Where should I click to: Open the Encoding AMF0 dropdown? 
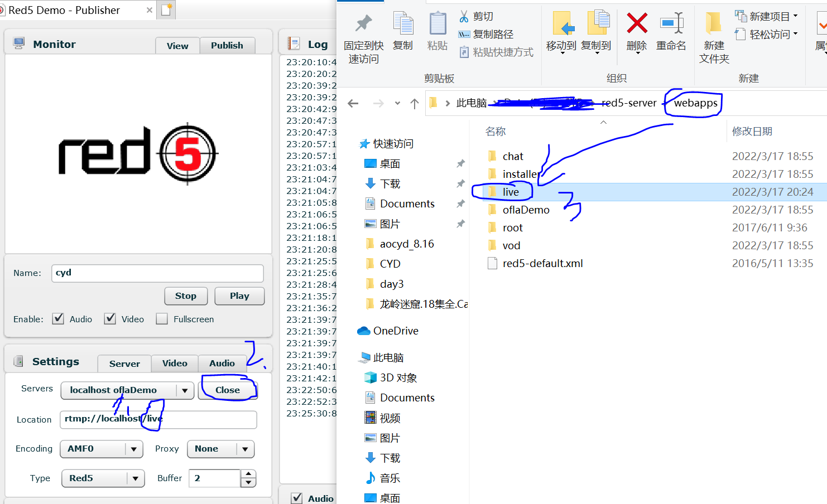click(133, 449)
